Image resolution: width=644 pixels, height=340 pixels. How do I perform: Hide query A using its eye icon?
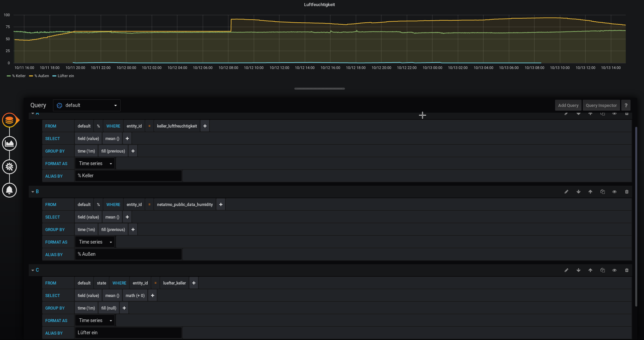click(614, 114)
